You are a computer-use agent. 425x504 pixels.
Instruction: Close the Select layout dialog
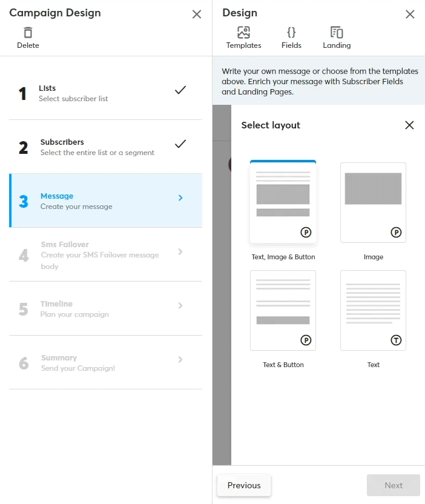coord(409,125)
